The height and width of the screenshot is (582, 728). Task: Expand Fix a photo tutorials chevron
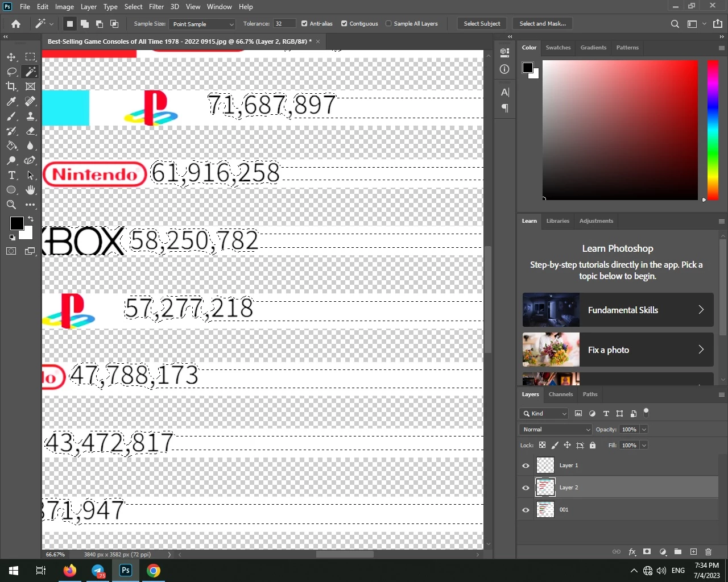click(701, 350)
